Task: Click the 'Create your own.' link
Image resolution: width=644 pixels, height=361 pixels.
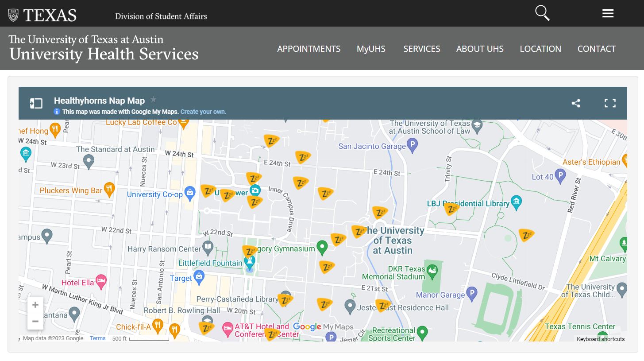Action: (203, 112)
